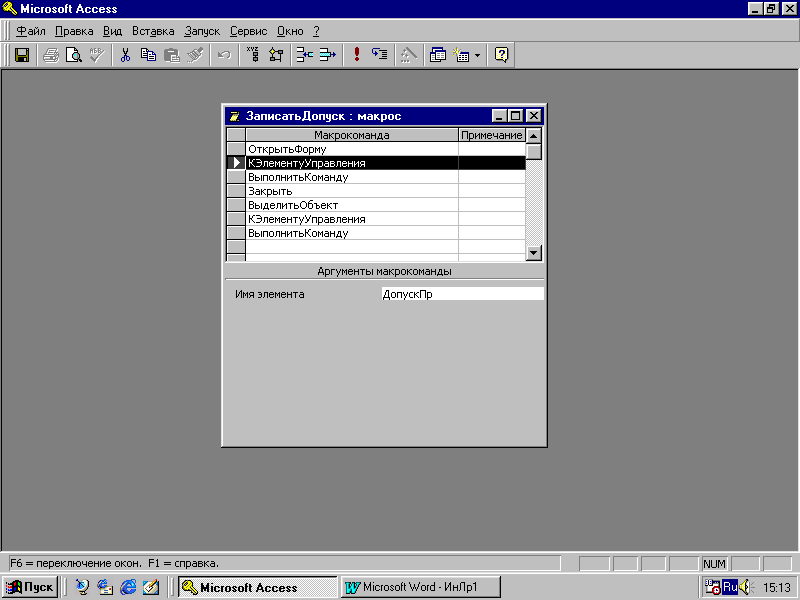This screenshot has height=600, width=800.
Task: Click the Имя элемента argument label
Action: [x=269, y=294]
